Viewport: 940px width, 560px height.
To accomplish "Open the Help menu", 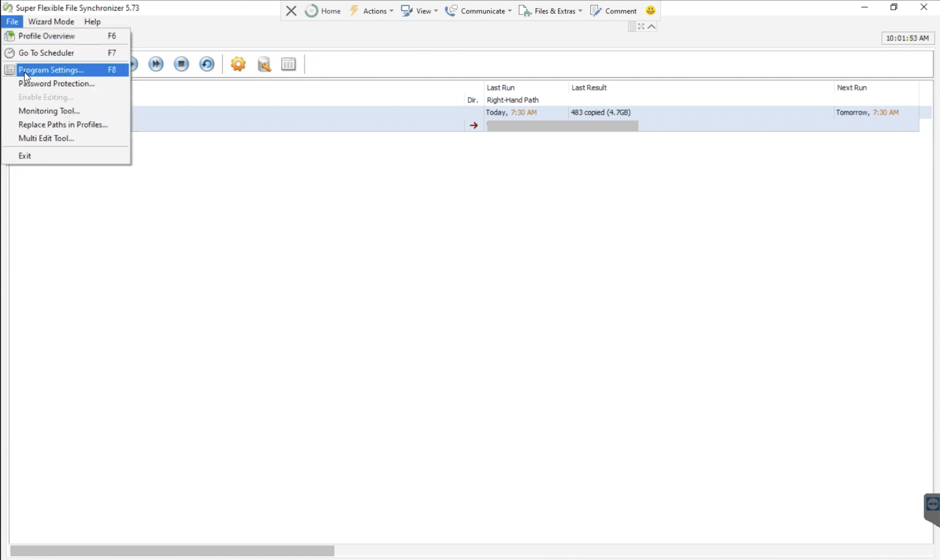I will click(x=92, y=22).
